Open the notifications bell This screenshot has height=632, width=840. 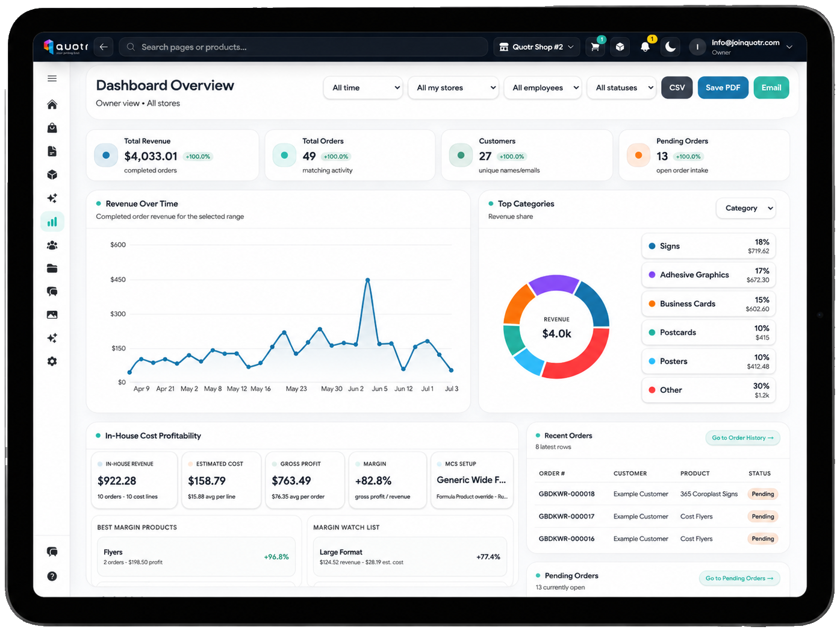click(x=646, y=47)
